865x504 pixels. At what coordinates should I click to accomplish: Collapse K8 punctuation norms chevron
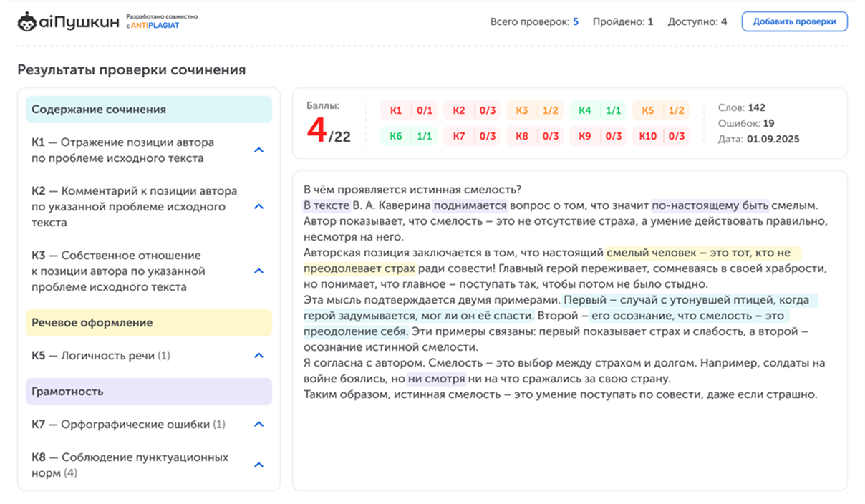[259, 465]
